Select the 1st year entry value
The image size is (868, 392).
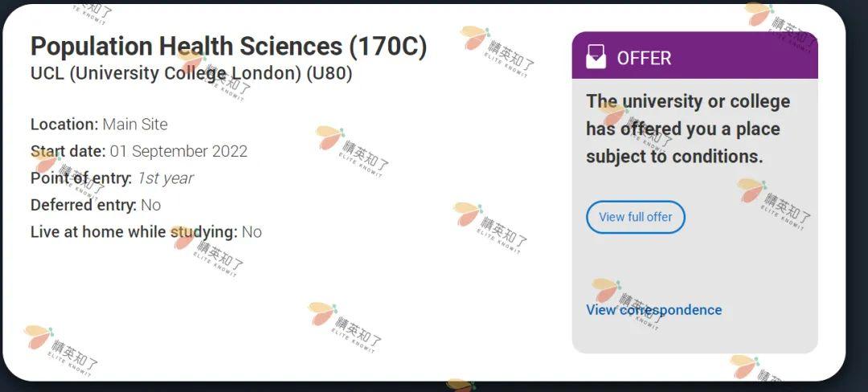165,178
